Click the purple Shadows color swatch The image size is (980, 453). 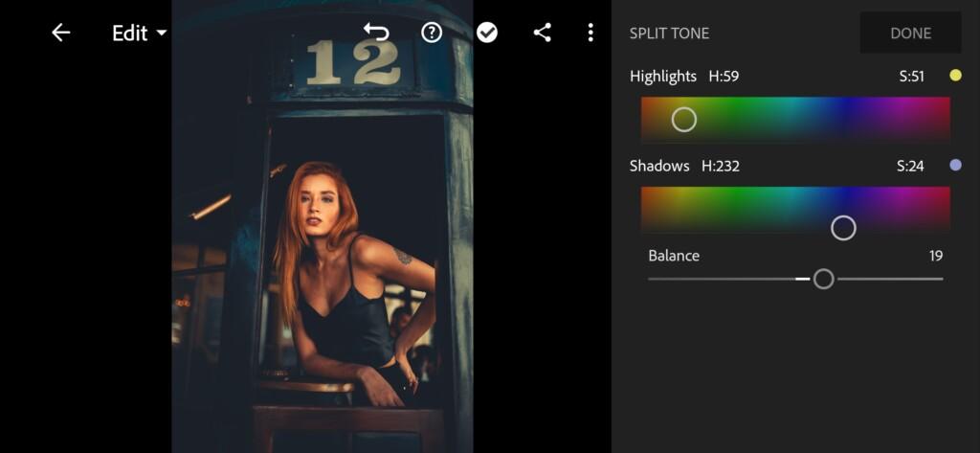(956, 165)
